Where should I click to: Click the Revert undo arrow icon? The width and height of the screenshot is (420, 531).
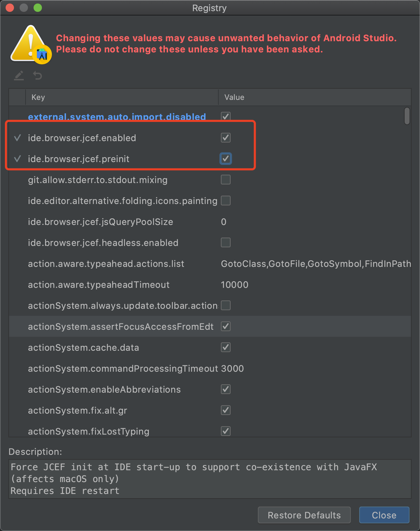pos(37,75)
